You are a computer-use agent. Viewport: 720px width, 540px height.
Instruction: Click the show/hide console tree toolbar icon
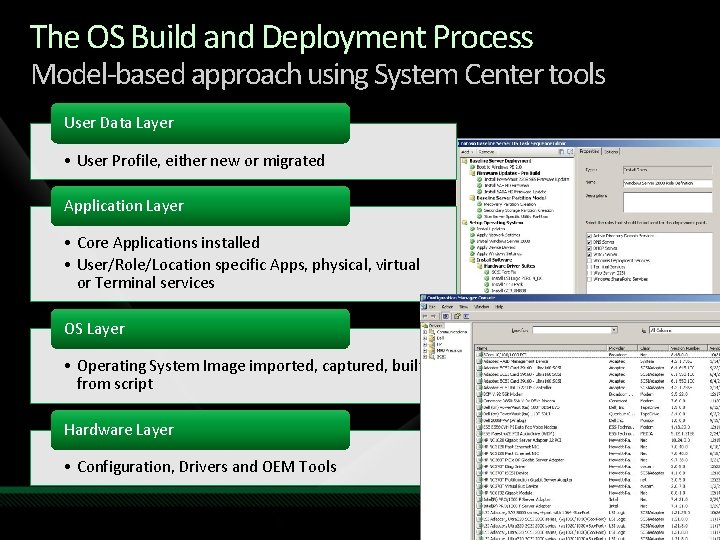coord(445,316)
